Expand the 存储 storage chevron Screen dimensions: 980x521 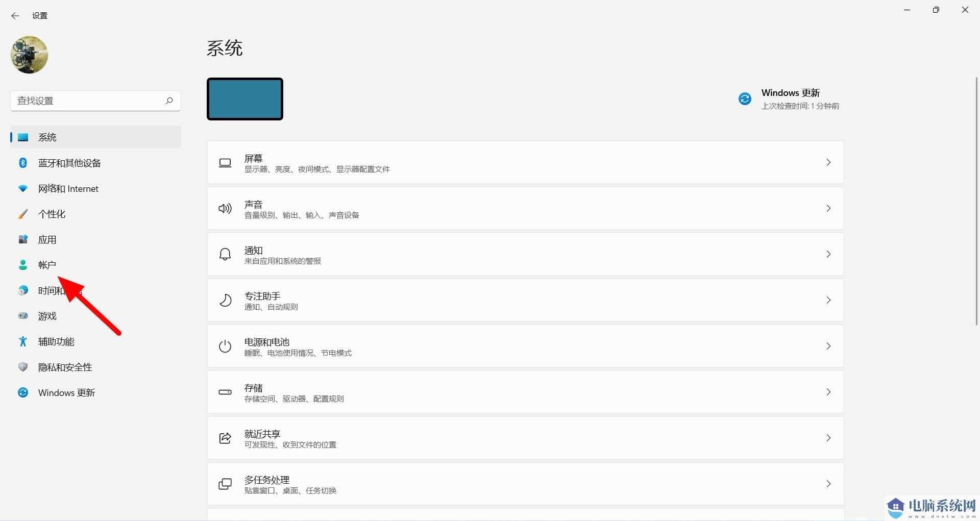(x=828, y=392)
